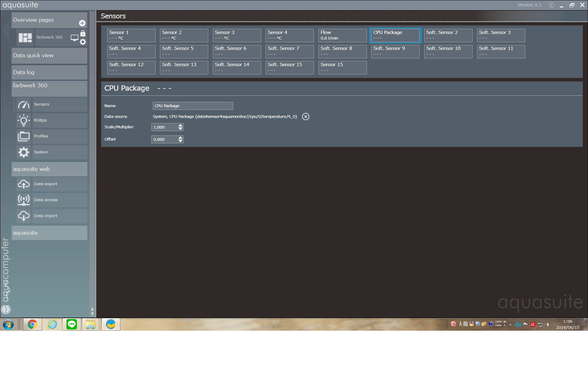Toggle the lock icon beside farbwerk 360
Viewport: 588px width, 376px height.
pos(83,33)
